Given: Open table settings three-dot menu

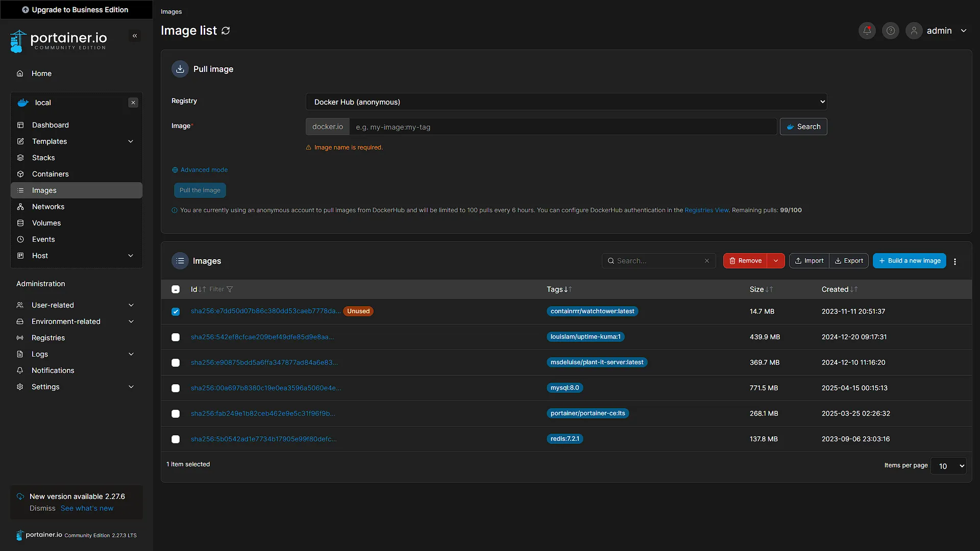Looking at the screenshot, I should [955, 261].
